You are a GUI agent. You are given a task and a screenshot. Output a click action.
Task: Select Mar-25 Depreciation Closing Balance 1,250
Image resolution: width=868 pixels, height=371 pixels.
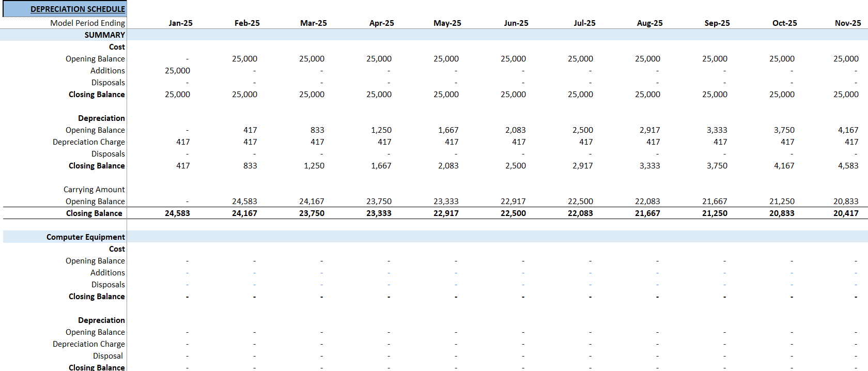point(314,166)
